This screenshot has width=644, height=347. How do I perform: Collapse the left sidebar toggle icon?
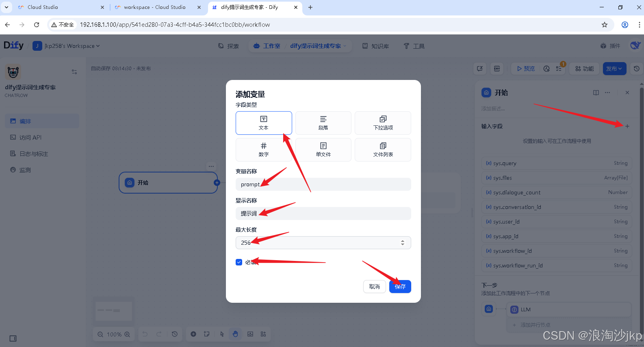click(x=13, y=338)
